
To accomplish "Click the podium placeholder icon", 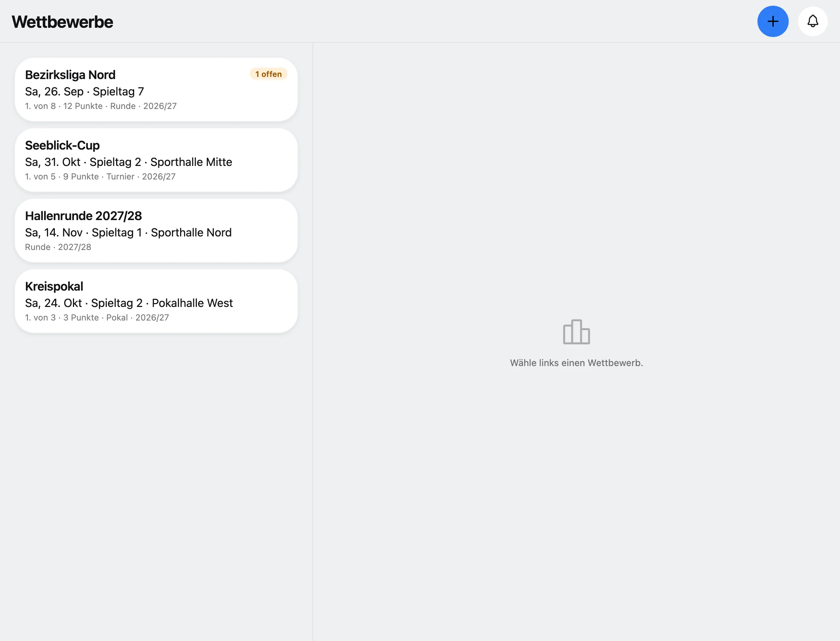I will click(x=576, y=332).
